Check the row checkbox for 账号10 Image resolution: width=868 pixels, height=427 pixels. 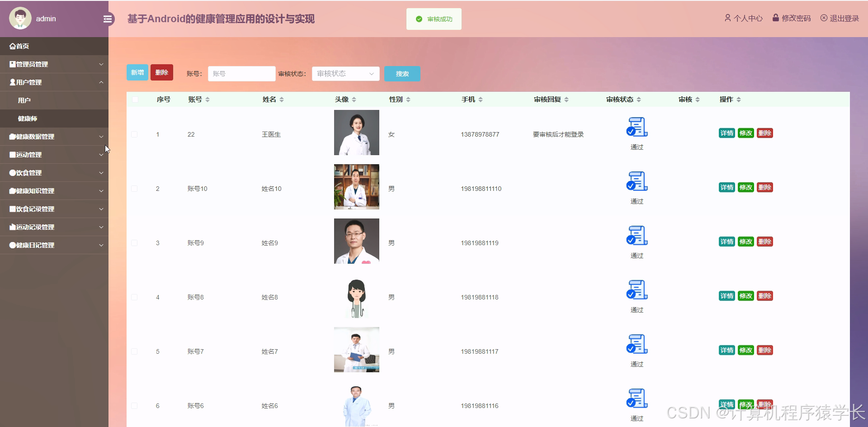tap(134, 189)
